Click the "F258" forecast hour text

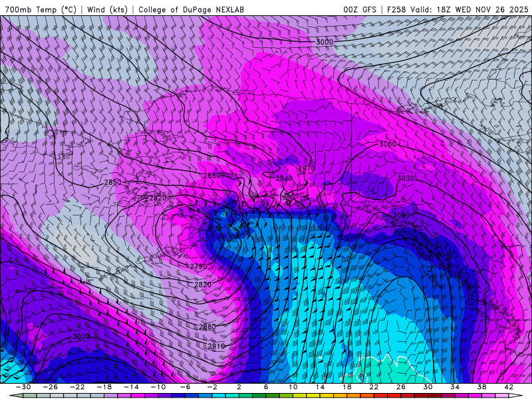click(x=396, y=9)
